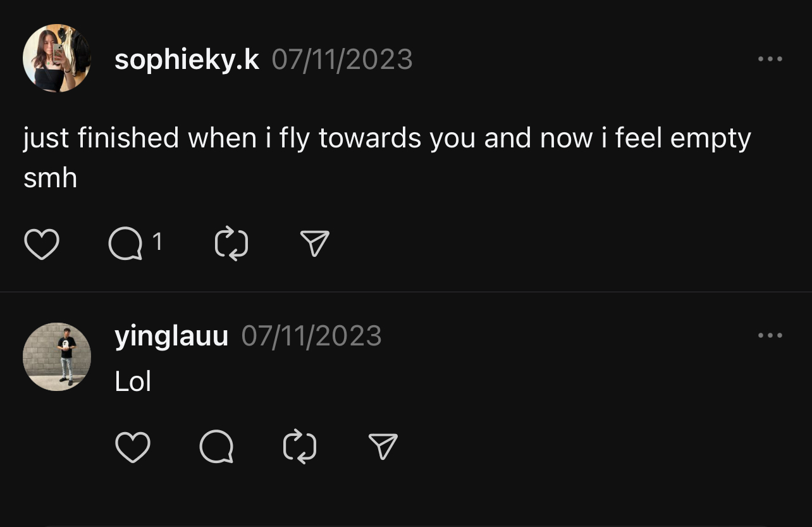This screenshot has width=812, height=527.
Task: Open sophieky.k's profile picture
Action: [57, 58]
